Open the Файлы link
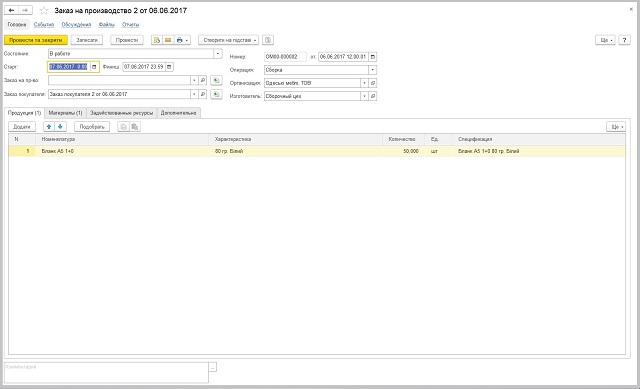Screen dimensions: 640x389 107,24
